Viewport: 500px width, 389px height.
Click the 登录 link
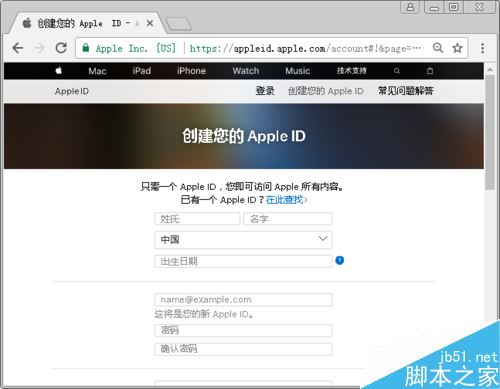tap(265, 91)
